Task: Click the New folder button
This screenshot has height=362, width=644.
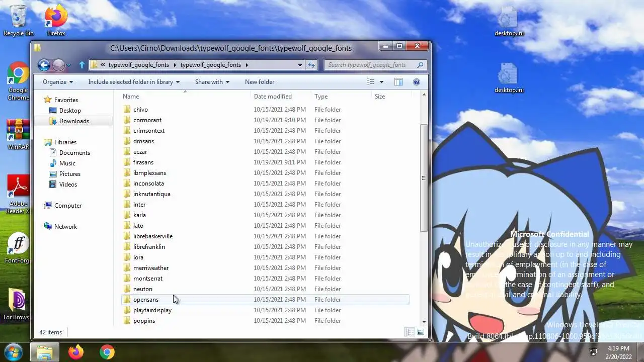Action: point(260,82)
